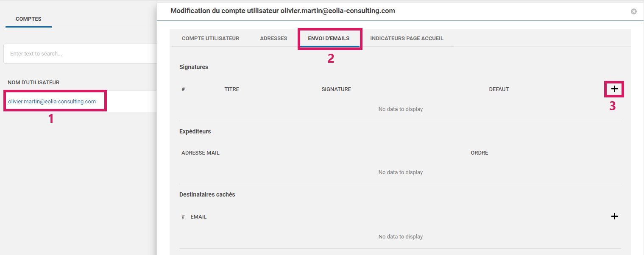Add a new signature with plus icon
The height and width of the screenshot is (255, 644).
click(614, 89)
